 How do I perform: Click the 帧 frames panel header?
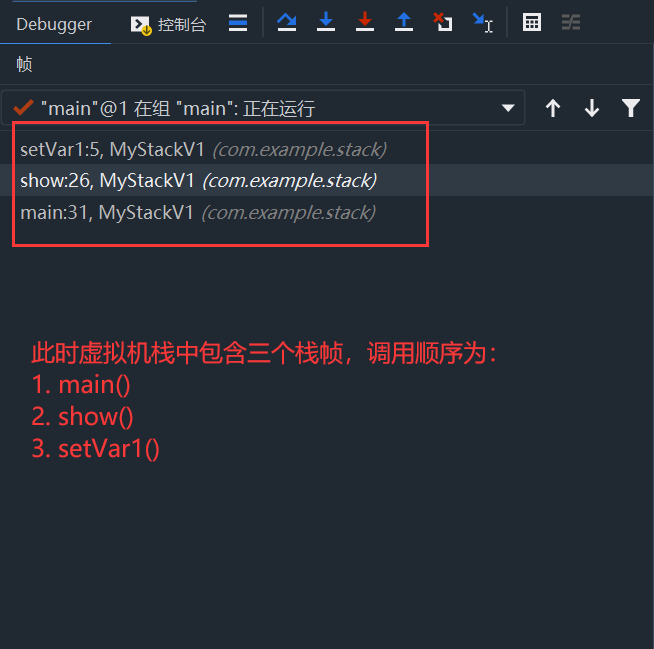(x=24, y=64)
